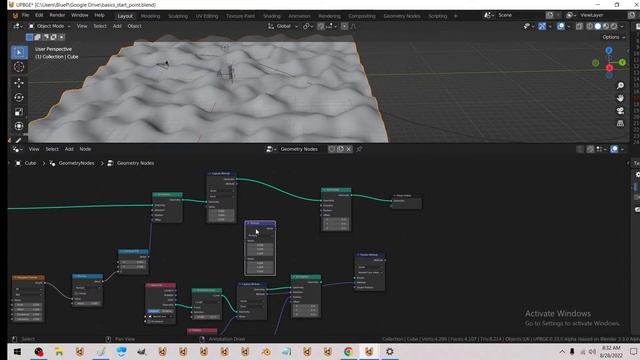
Task: Switch to the Geometry Nodes workspace tab
Action: coord(402,16)
